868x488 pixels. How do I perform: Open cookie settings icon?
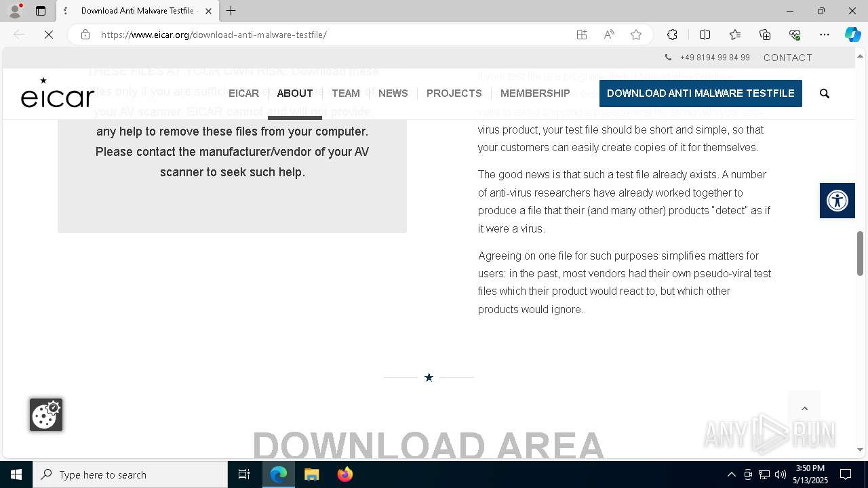(46, 415)
